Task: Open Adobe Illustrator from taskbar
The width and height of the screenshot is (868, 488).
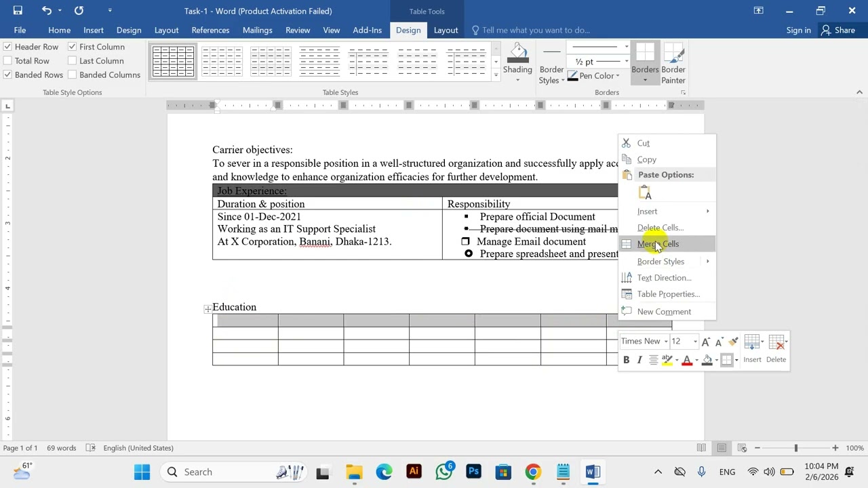Action: coord(414,472)
